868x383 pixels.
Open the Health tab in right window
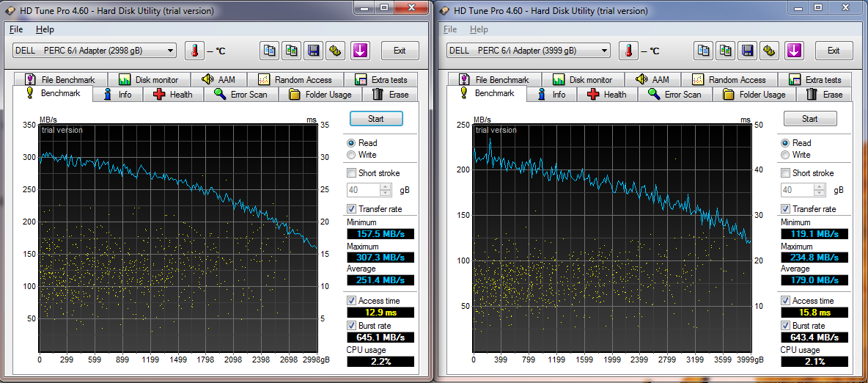[607, 94]
